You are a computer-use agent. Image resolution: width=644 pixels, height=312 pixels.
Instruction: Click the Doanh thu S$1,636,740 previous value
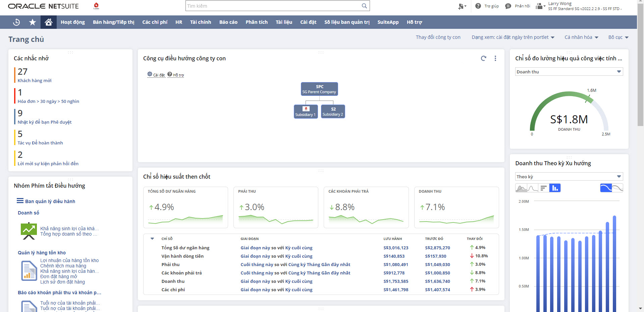click(x=437, y=281)
